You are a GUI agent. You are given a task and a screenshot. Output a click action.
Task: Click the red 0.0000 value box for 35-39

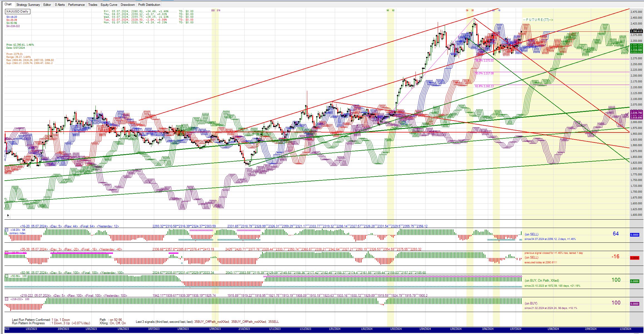[x=635, y=258]
